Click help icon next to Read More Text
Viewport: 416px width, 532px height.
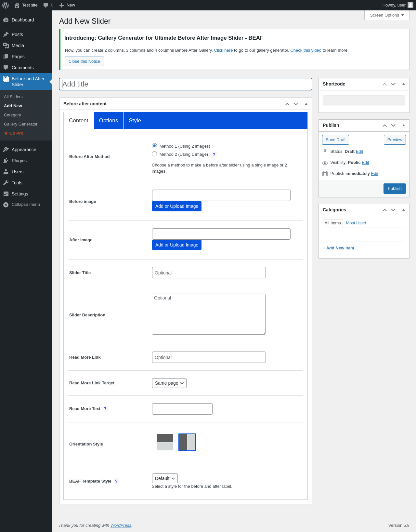pos(105,409)
